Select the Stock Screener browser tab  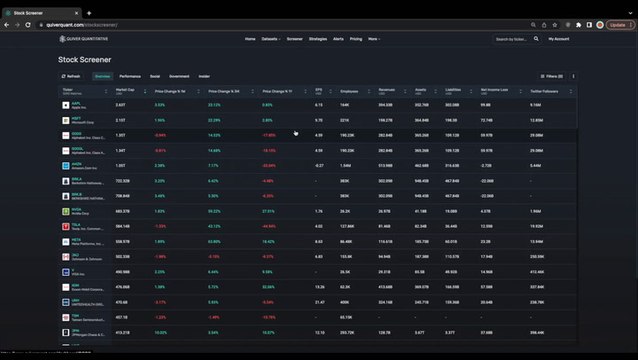pos(41,13)
